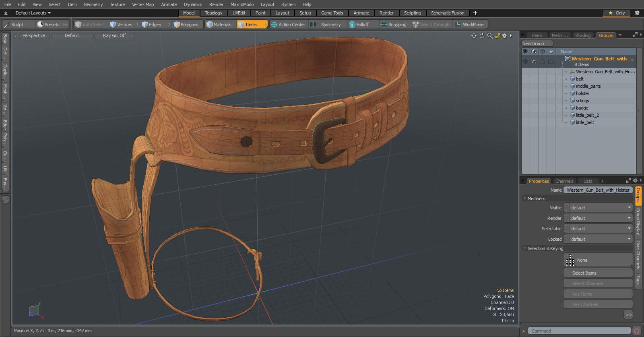
Task: Toggle second checkbox box in the group row
Action: [551, 62]
